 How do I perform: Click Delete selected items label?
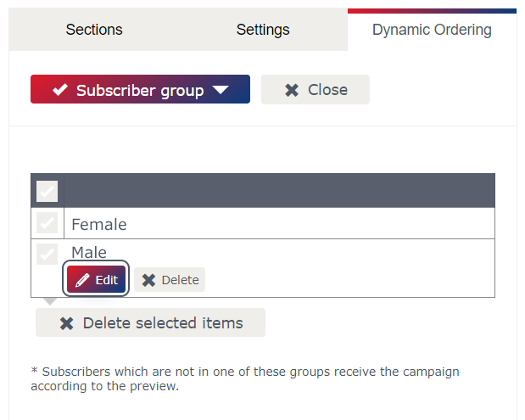(x=163, y=323)
